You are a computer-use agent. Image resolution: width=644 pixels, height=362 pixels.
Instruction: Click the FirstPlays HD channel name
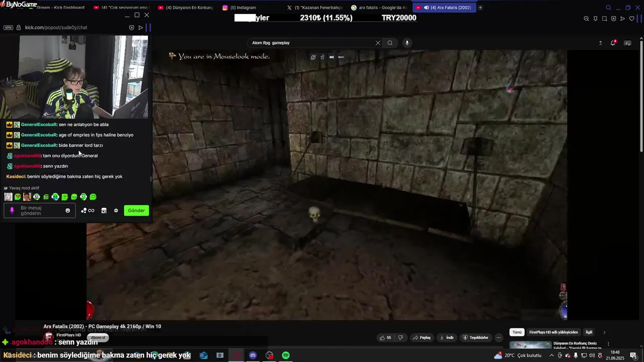point(68,335)
